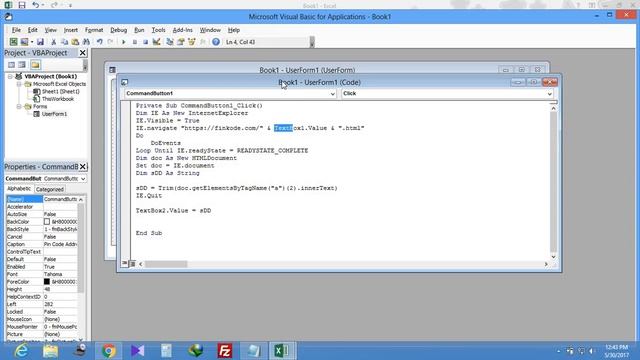Save the workbook with the toolbar disk icon
This screenshot has height=360, width=640.
40,42
